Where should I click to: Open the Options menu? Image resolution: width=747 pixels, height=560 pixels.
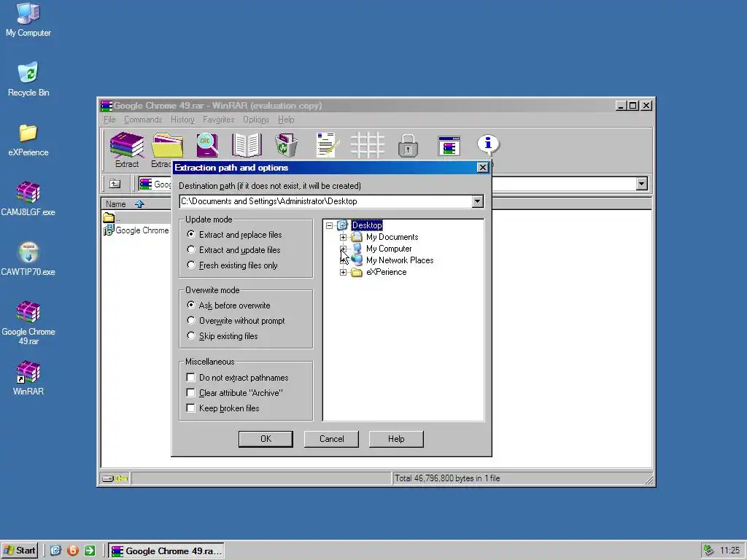click(x=256, y=120)
